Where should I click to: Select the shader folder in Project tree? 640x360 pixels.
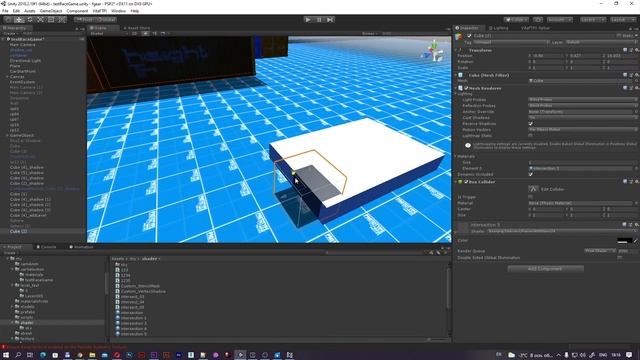pyautogui.click(x=27, y=322)
